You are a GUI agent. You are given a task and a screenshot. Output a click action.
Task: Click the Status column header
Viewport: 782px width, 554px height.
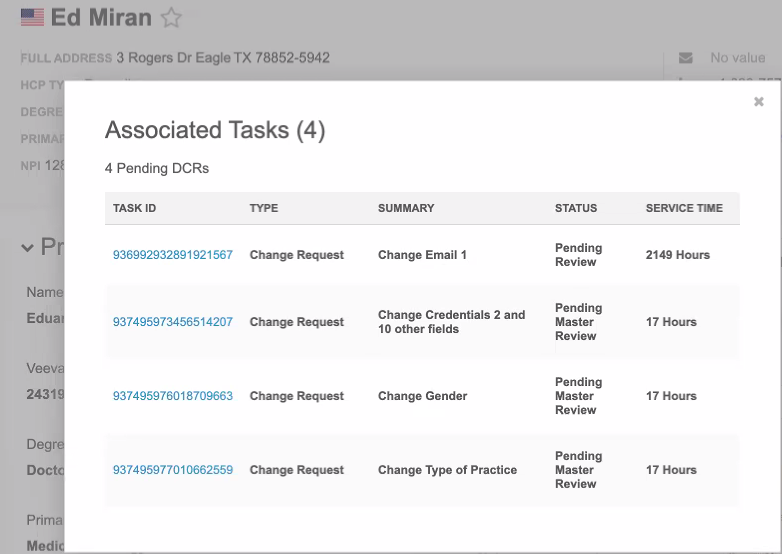click(575, 208)
